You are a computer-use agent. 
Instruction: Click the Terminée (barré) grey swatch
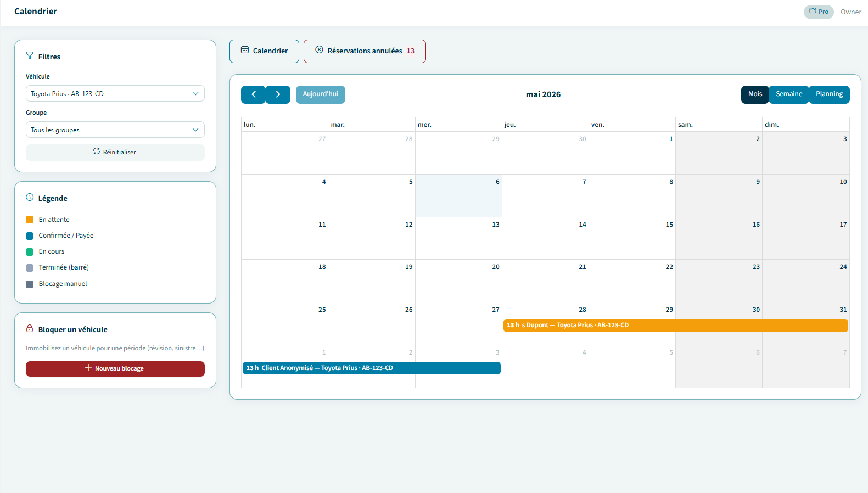point(30,267)
